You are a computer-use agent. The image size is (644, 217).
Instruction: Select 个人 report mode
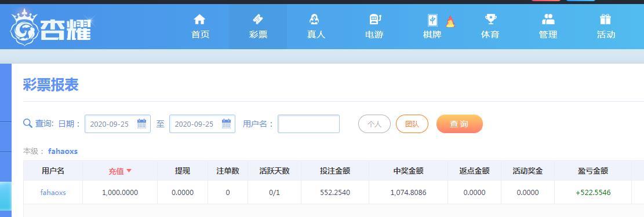click(x=374, y=124)
